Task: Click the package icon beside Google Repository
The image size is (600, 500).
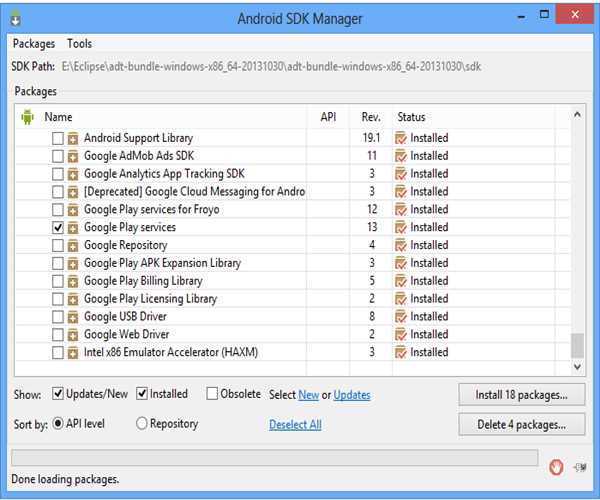Action: click(x=73, y=246)
